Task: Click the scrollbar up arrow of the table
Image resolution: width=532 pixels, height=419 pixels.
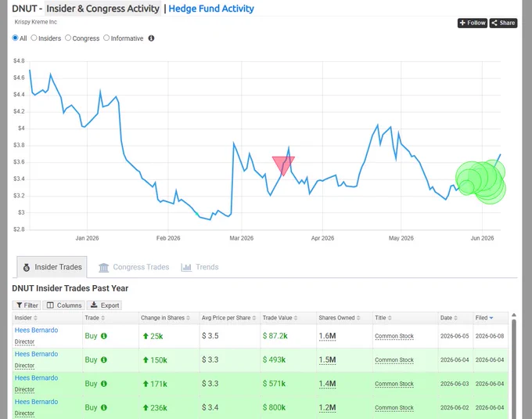Action: (x=514, y=315)
